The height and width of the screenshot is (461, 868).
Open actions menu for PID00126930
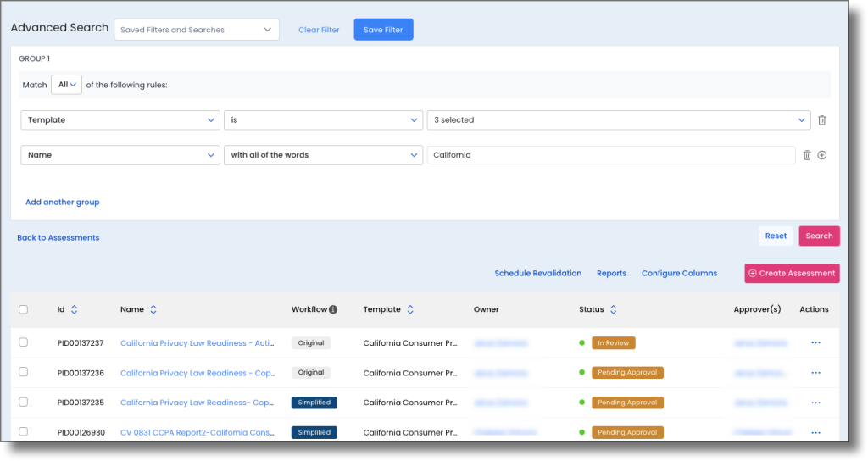[816, 432]
